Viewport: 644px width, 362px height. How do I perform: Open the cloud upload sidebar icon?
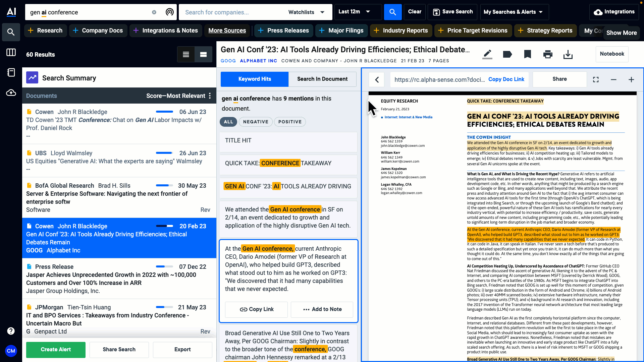tap(11, 93)
